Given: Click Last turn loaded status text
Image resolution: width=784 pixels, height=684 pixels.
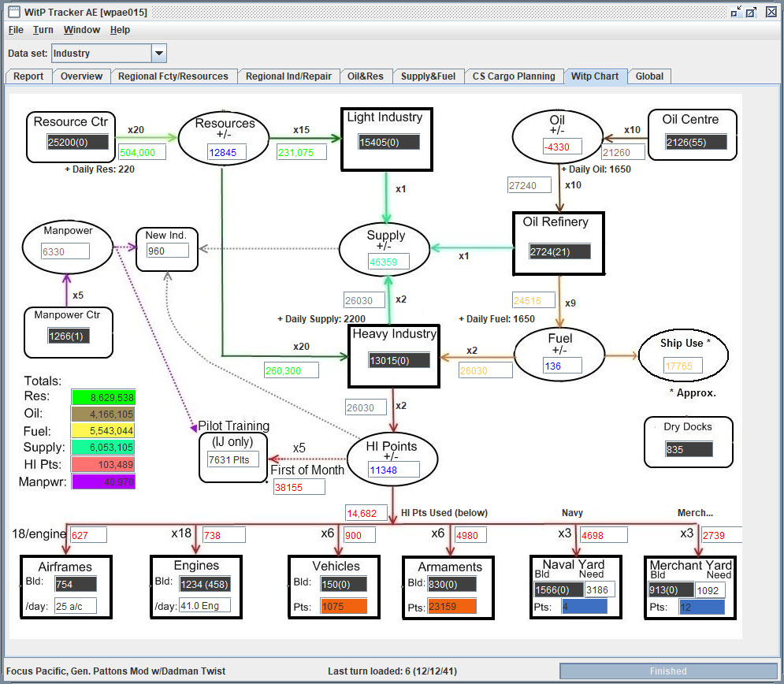Looking at the screenshot, I should click(x=392, y=671).
